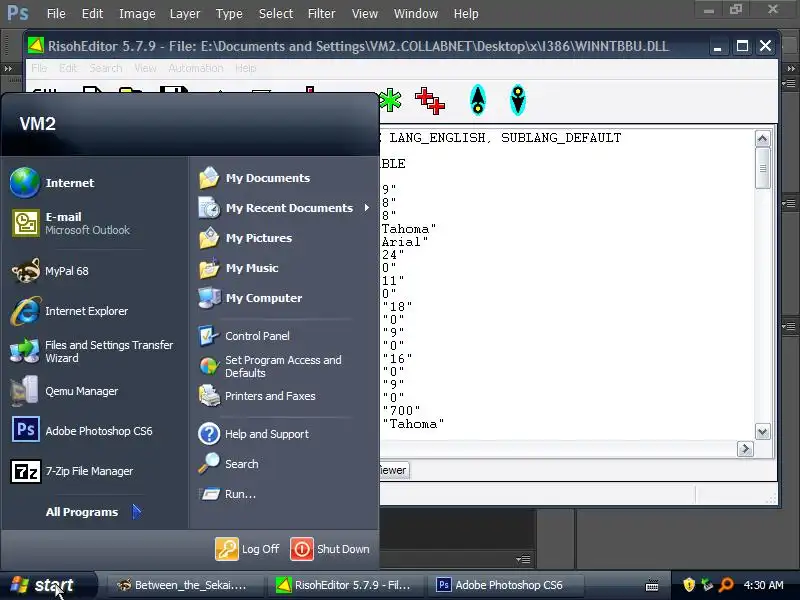Click the "700" value line in editor

point(402,411)
